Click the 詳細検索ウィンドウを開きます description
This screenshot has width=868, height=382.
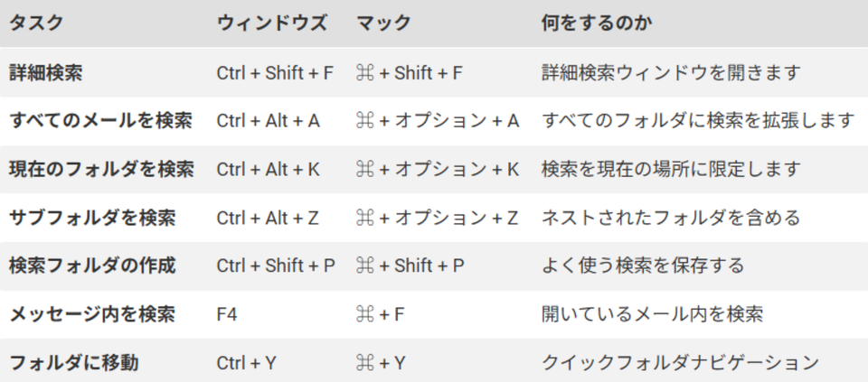point(672,72)
